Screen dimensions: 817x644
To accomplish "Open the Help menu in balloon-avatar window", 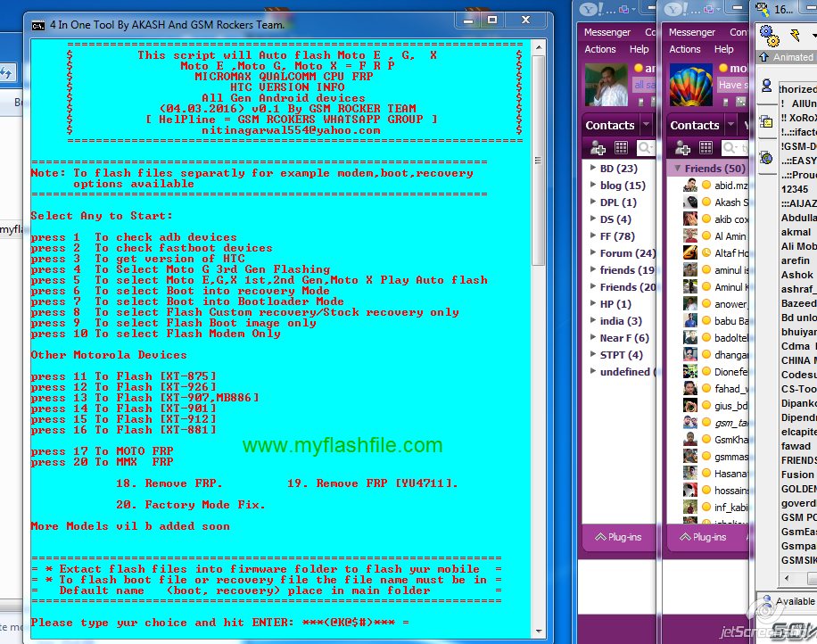I will click(723, 49).
